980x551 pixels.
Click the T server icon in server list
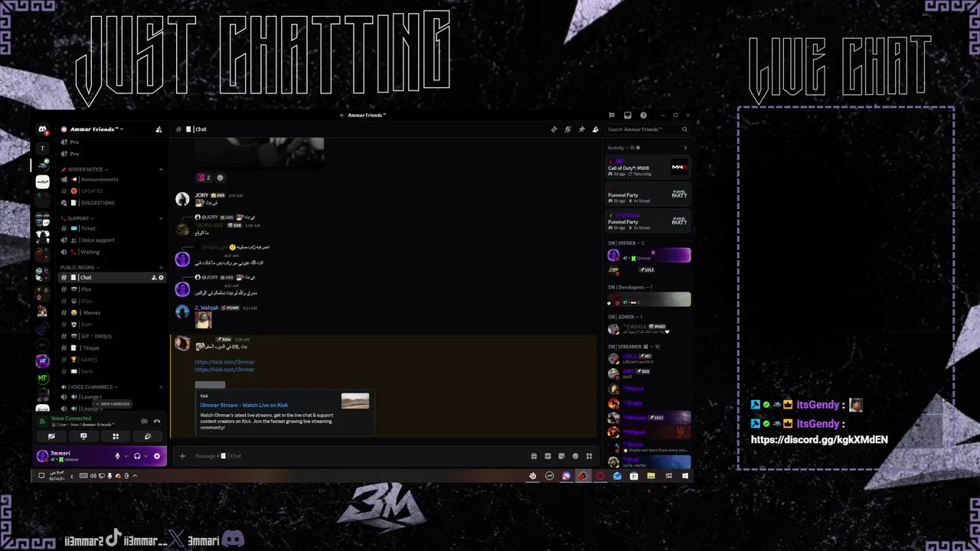(42, 148)
